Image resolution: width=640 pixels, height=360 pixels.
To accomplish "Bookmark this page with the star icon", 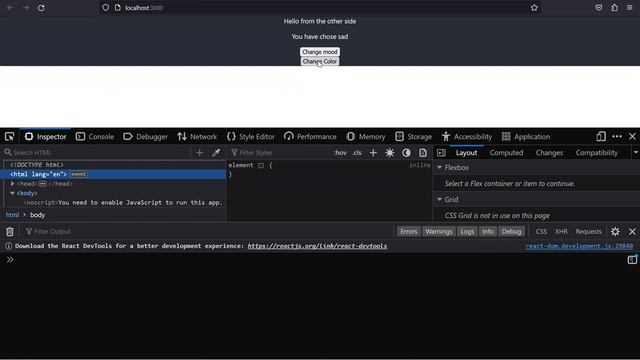I will click(534, 8).
